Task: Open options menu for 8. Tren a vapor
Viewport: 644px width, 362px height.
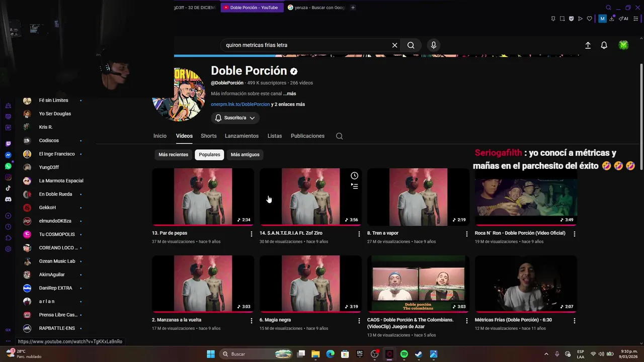Action: click(467, 234)
